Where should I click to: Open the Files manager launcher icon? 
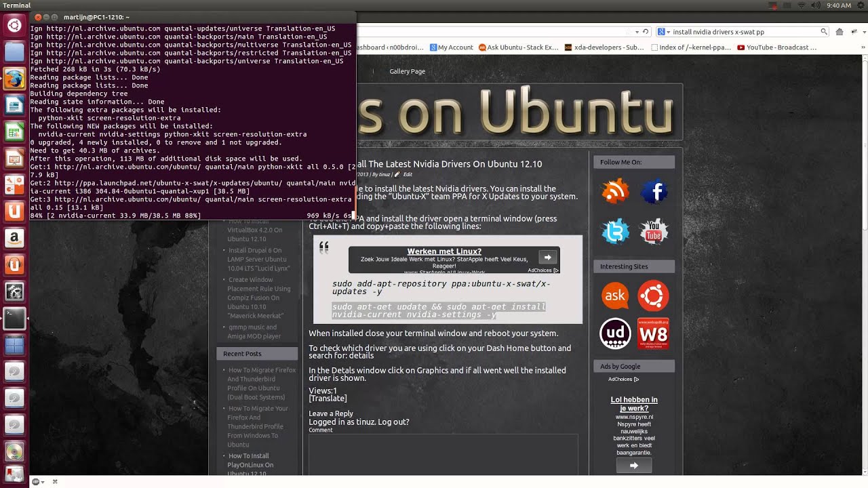point(14,52)
